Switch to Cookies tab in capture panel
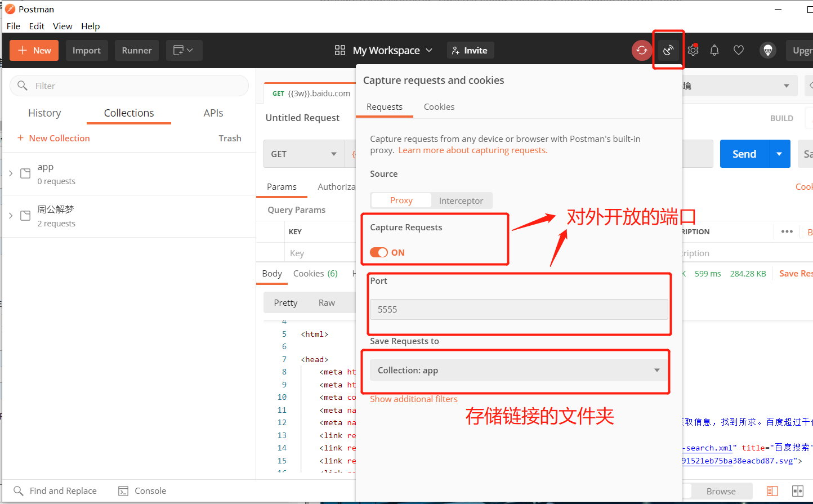This screenshot has height=504, width=813. [439, 106]
